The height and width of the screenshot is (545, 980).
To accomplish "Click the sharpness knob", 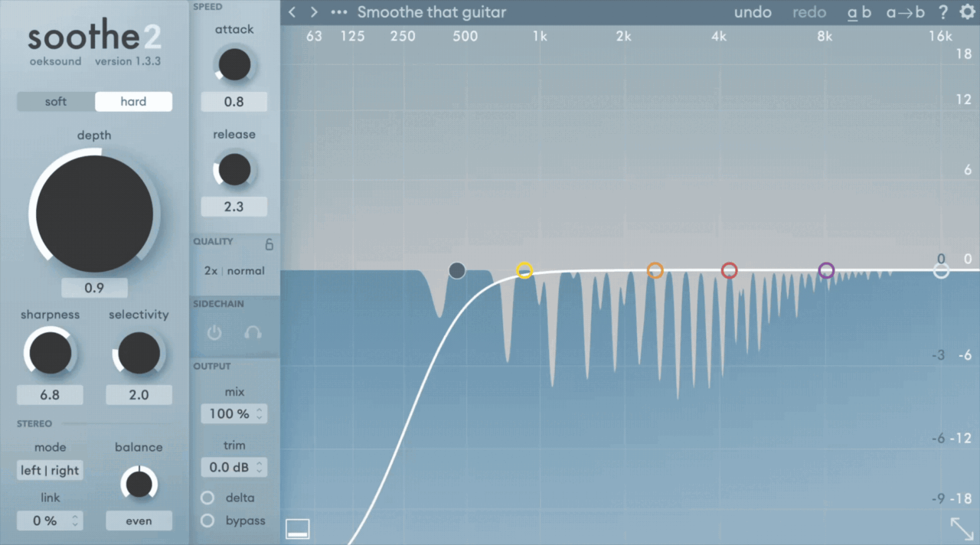I will 50,353.
